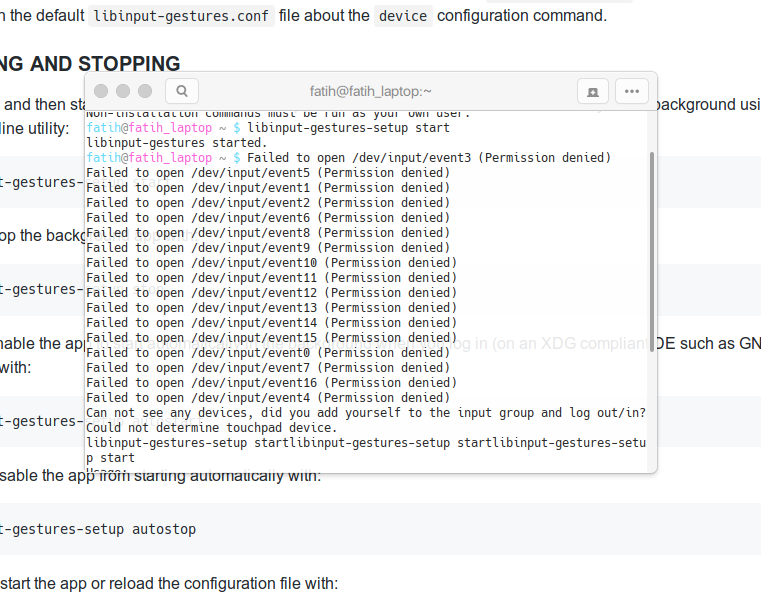The image size is (761, 602).
Task: Click the '/dev/input/event4' permission denied line
Action: [268, 398]
